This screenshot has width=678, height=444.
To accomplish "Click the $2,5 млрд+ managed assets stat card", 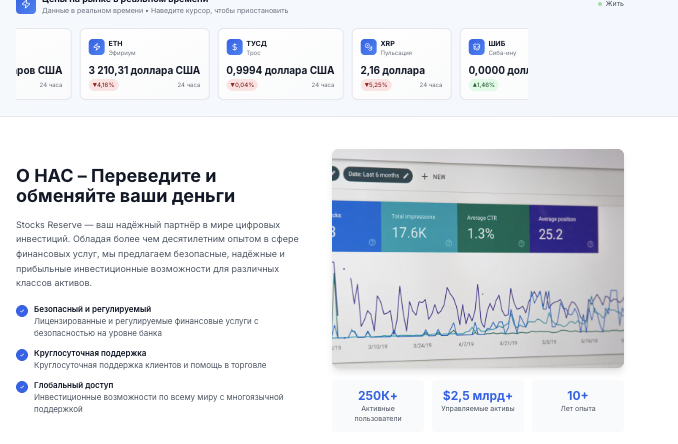I will coord(478,406).
